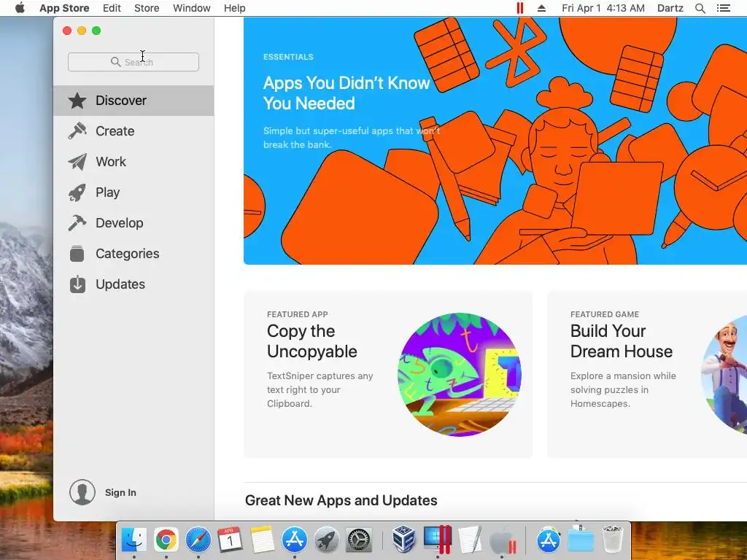747x560 pixels.
Task: Open the Help menu
Action: [234, 8]
